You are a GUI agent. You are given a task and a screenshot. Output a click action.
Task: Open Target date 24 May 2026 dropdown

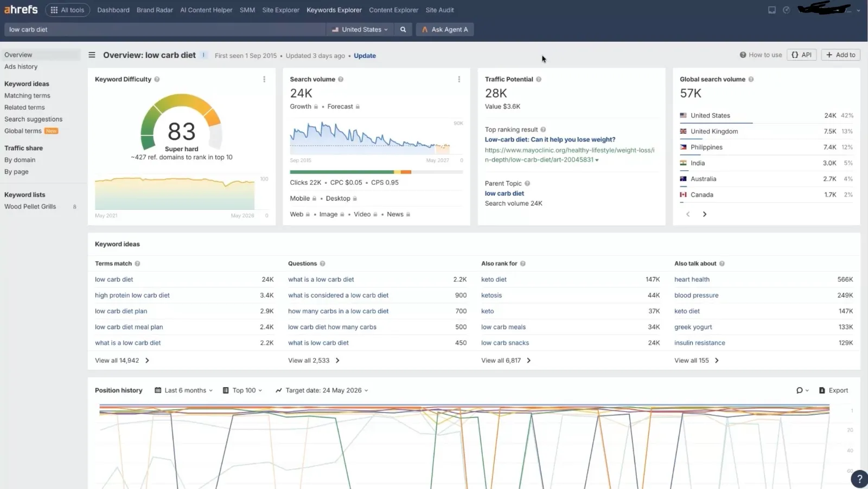pyautogui.click(x=322, y=390)
